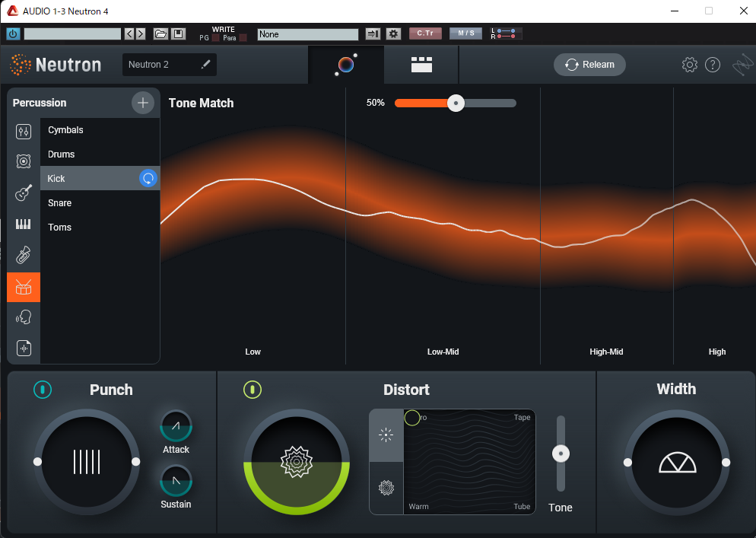Choose Drums target
The height and width of the screenshot is (538, 756).
[x=100, y=154]
